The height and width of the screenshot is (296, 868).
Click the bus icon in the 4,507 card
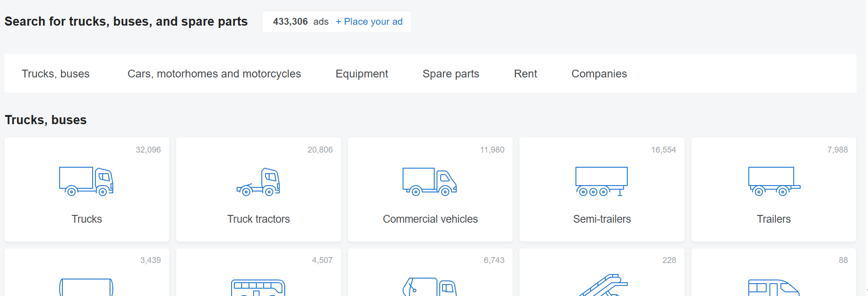(x=258, y=287)
